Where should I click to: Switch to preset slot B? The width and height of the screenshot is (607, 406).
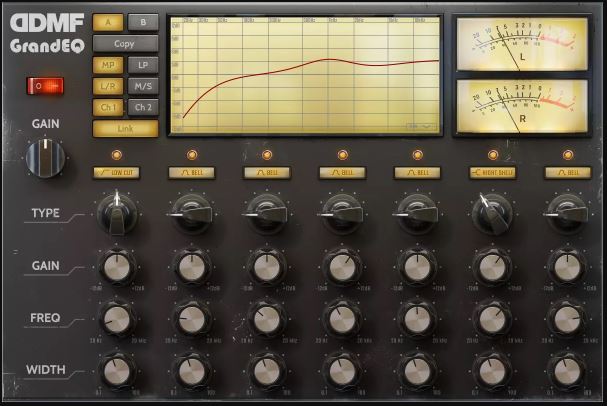click(x=143, y=22)
